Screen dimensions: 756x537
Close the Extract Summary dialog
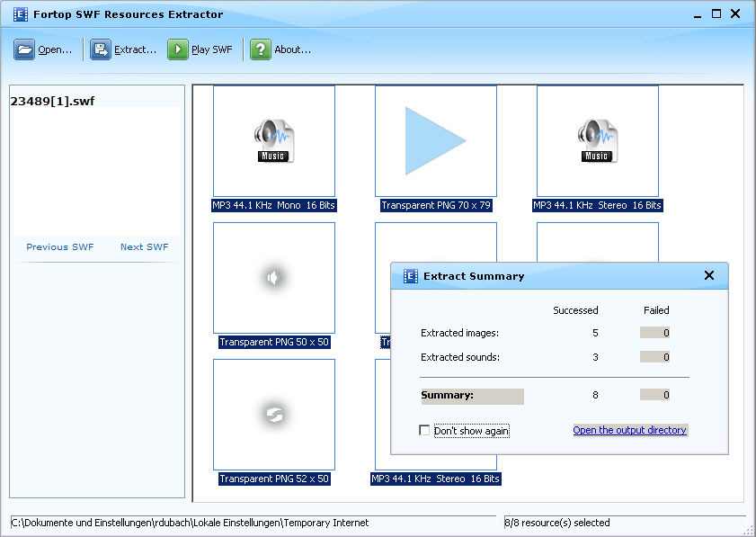coord(708,275)
